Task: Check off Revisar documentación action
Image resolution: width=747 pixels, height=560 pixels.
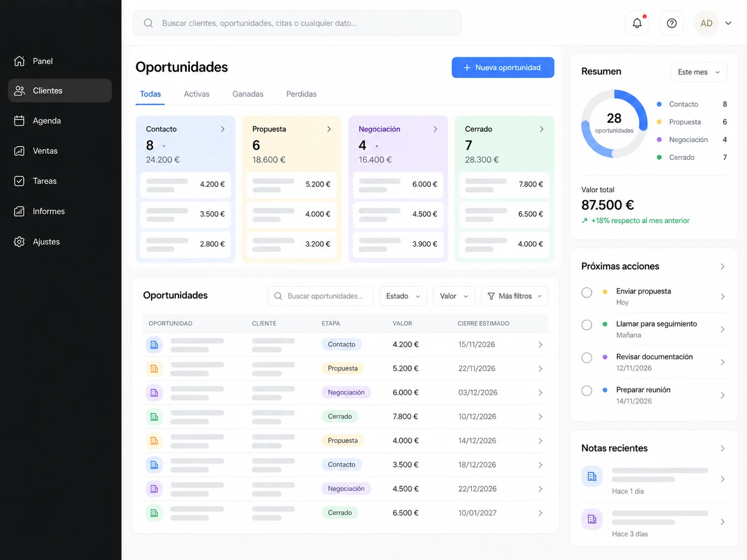Action: (587, 358)
